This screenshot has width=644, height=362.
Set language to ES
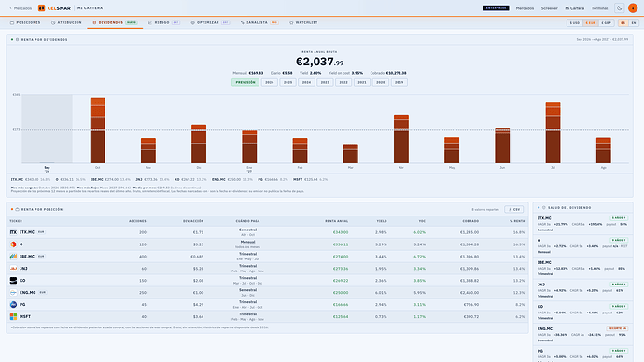click(623, 23)
